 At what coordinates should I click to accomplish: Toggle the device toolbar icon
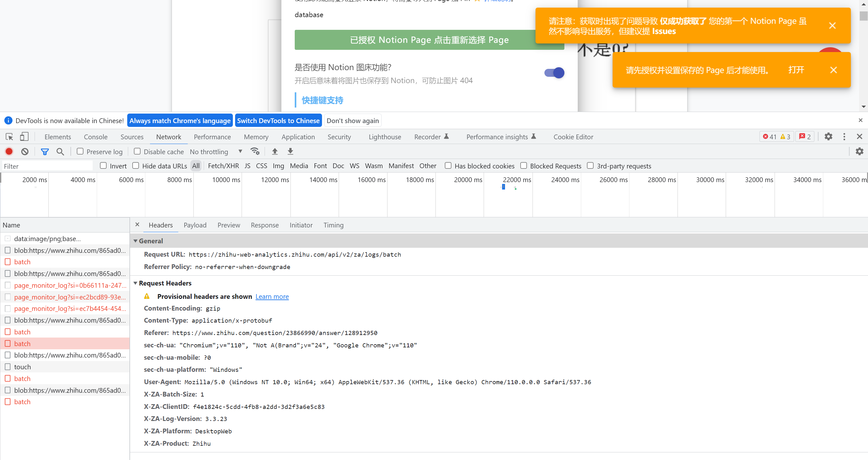[x=24, y=136]
